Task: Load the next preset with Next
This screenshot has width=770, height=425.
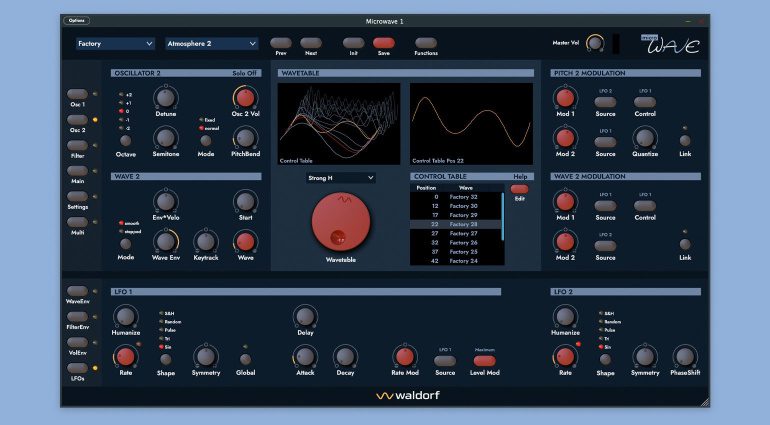Action: pyautogui.click(x=311, y=43)
